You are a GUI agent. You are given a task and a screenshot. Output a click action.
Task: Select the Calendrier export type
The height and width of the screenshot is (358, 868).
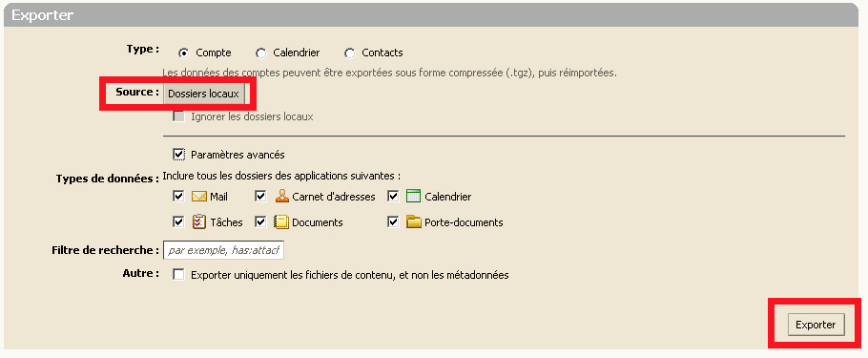click(x=260, y=53)
